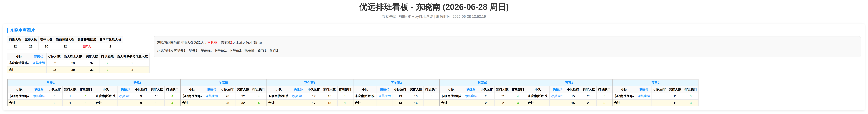Image resolution: width=868 pixels, height=114 pixels.
Task: Click the data source line with 取数时间
Action: [x=434, y=17]
